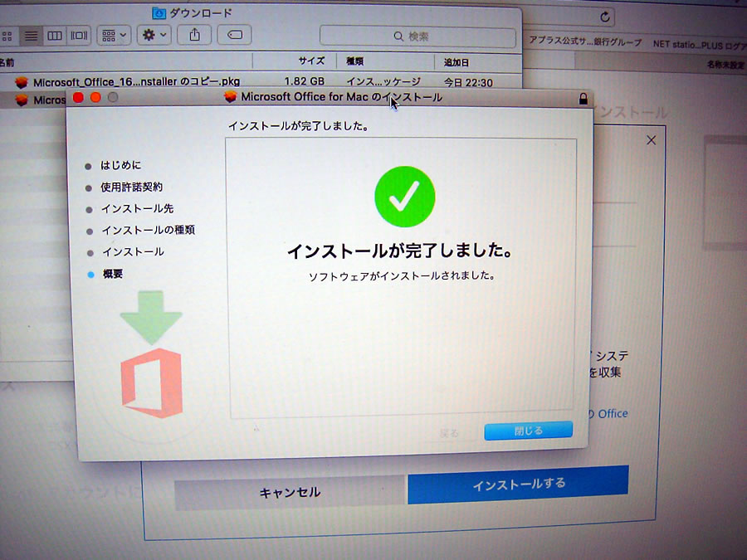Viewport: 747px width, 560px height.
Task: Sort Finder list by サイズ column
Action: pyautogui.click(x=311, y=61)
